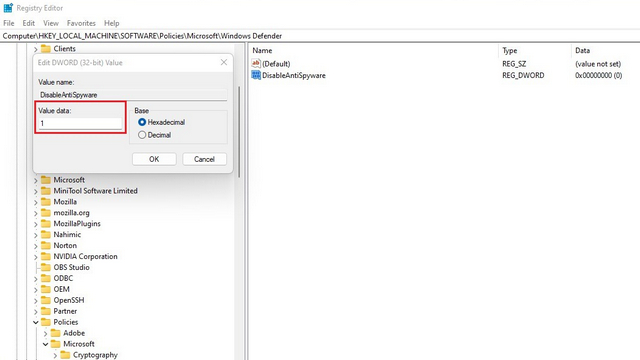This screenshot has height=360, width=640.
Task: Click the Value name field
Action: (133, 95)
